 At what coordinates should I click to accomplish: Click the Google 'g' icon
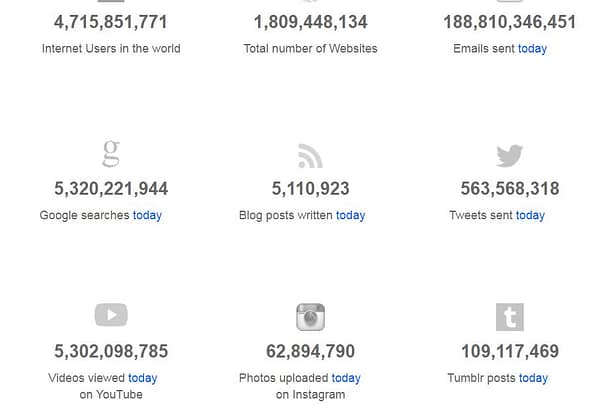click(x=111, y=154)
